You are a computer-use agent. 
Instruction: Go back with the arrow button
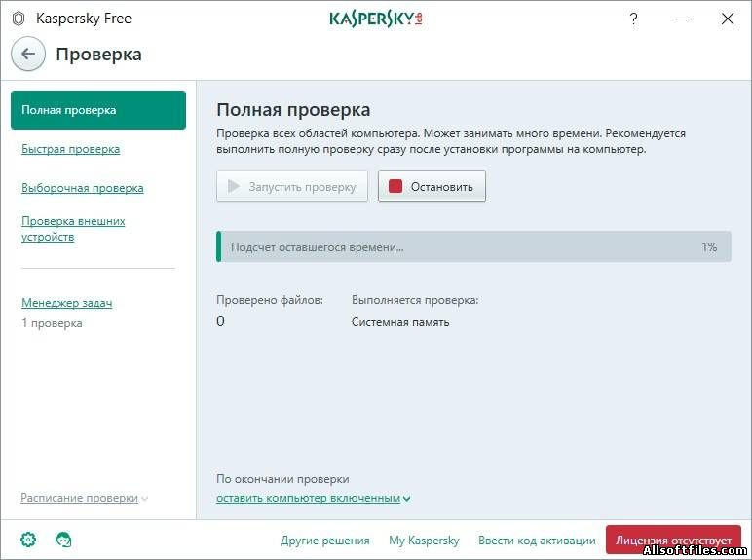click(x=28, y=54)
